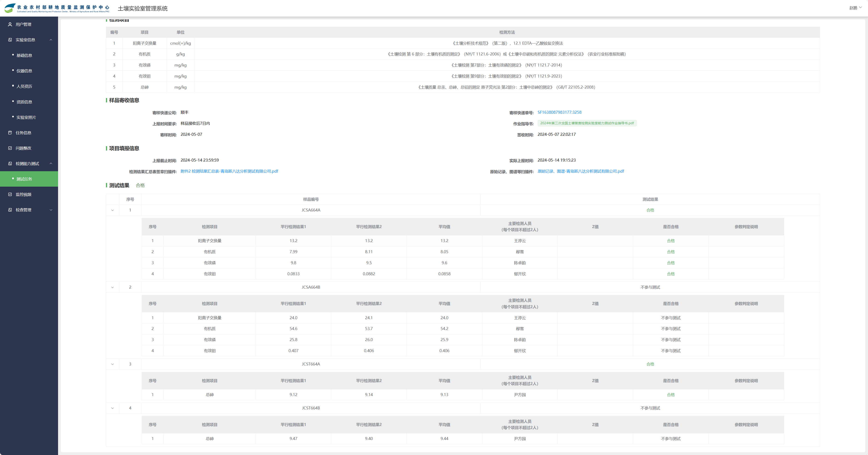Click value 8.05 average for 有机质
The height and width of the screenshot is (455, 868).
[x=444, y=252]
